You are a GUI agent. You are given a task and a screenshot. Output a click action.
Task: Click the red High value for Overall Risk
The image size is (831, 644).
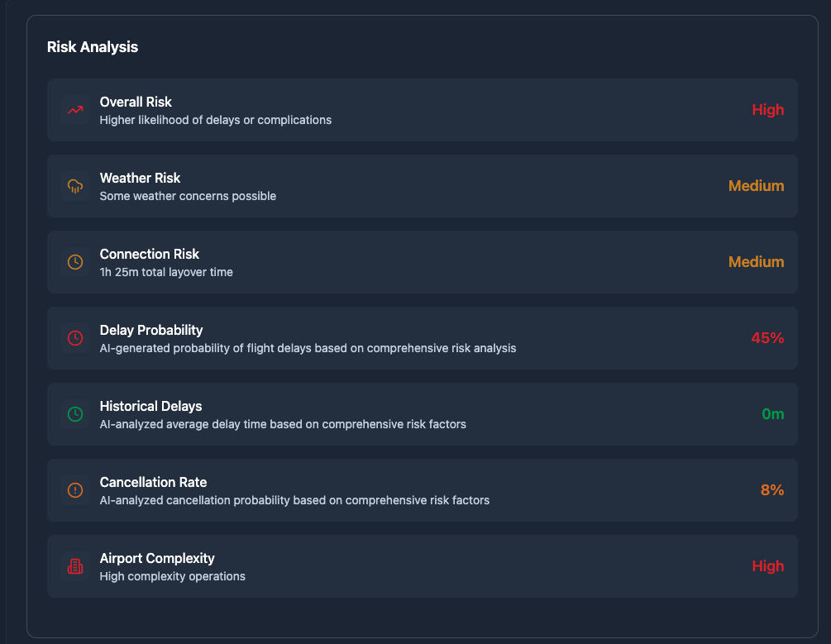(x=768, y=110)
